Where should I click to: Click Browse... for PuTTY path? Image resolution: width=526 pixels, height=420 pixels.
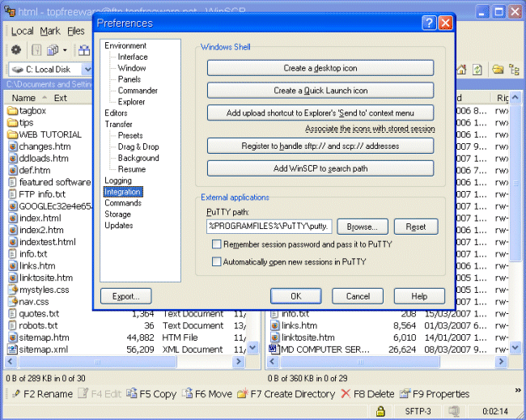[x=363, y=227]
